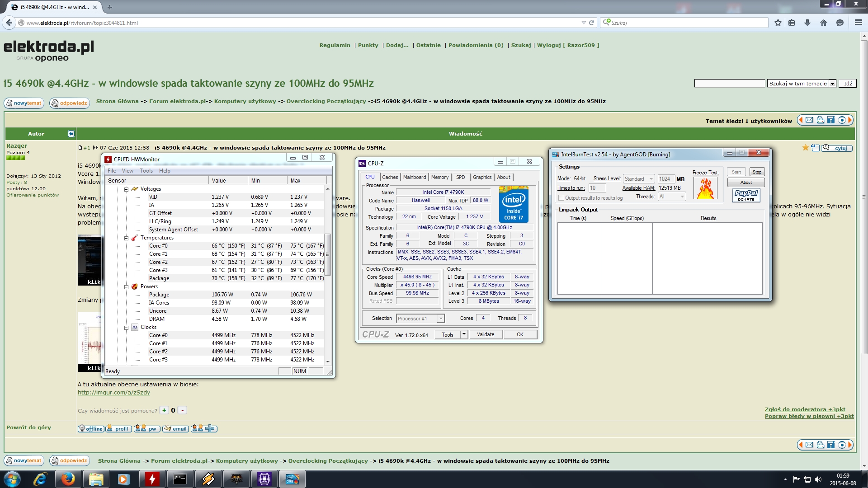
Task: Switch to the Memory tab in CPU-Z
Action: click(439, 177)
